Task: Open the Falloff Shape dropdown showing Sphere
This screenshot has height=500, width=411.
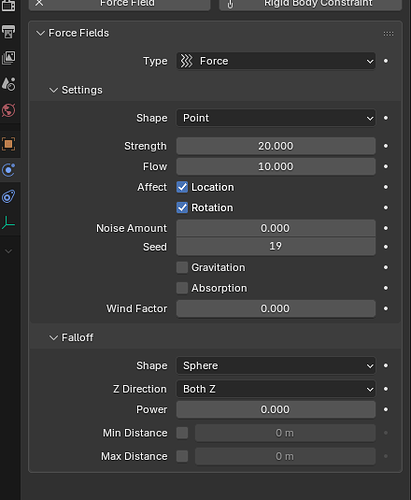Action: click(276, 366)
